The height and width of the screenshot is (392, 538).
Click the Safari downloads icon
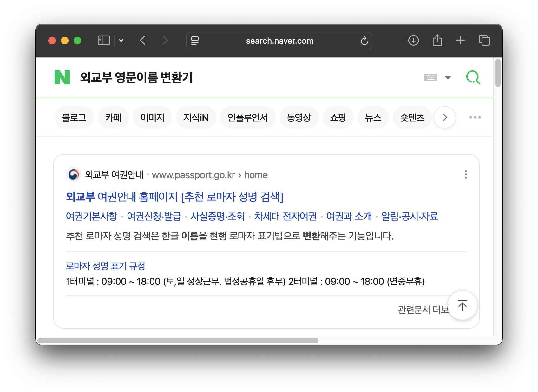[413, 41]
